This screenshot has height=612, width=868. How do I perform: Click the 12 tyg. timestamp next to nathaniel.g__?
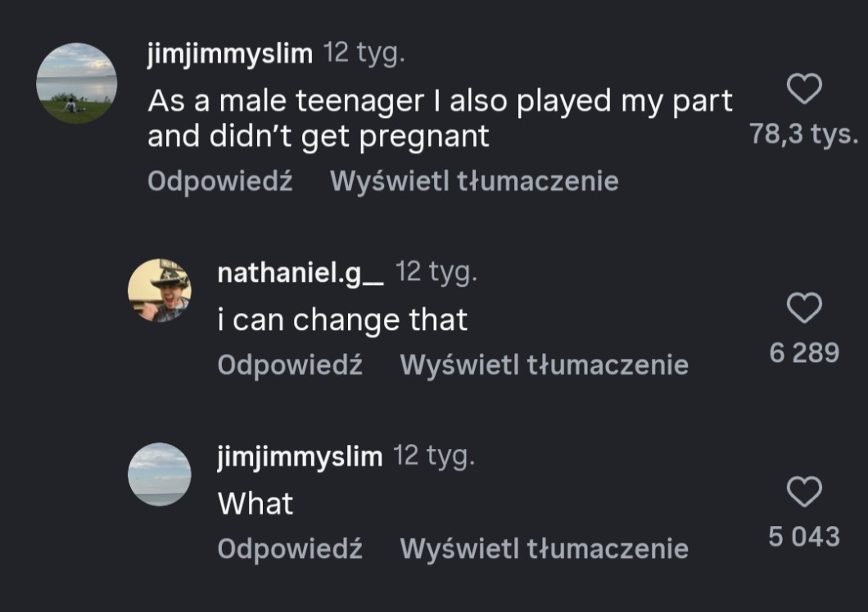(436, 273)
